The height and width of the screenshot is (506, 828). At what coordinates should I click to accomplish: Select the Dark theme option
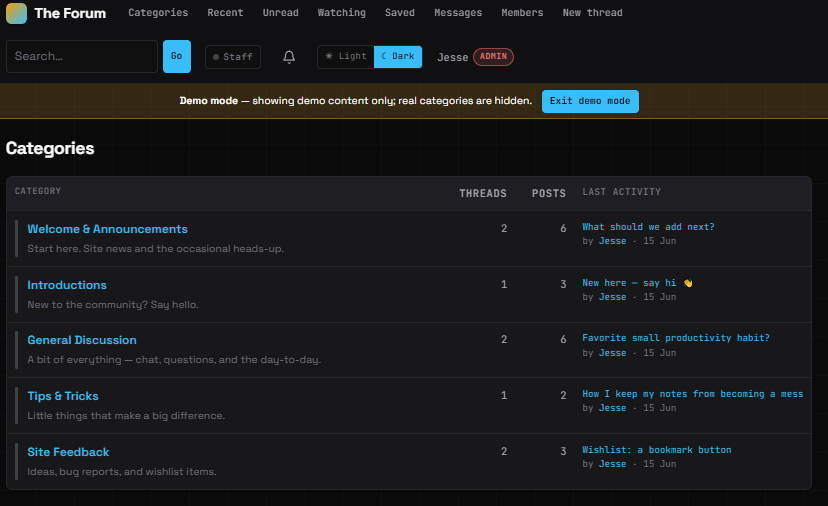click(x=398, y=57)
